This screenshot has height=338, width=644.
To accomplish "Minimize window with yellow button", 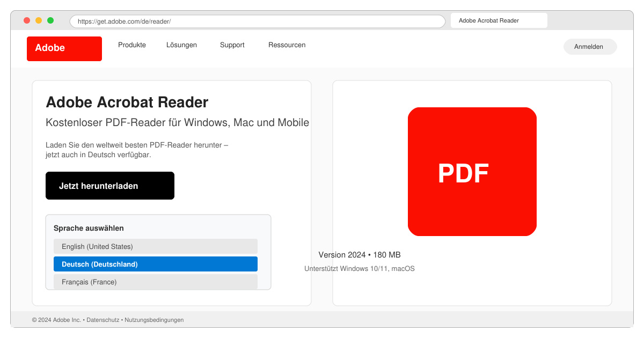I will click(x=39, y=20).
